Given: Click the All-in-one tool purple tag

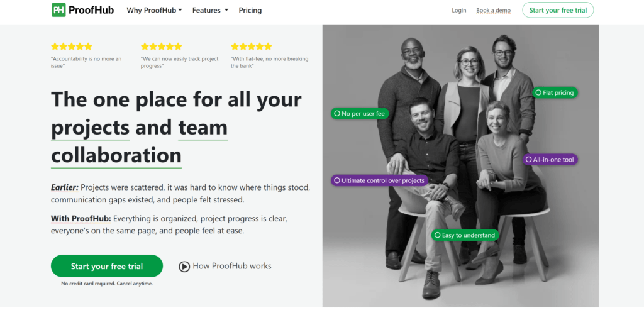Looking at the screenshot, I should tap(550, 160).
